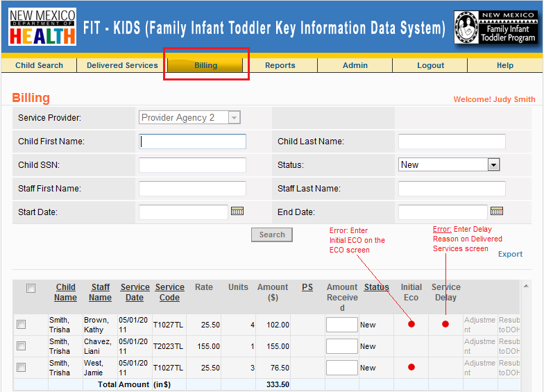Click the Export link
544x392 pixels.
click(510, 254)
